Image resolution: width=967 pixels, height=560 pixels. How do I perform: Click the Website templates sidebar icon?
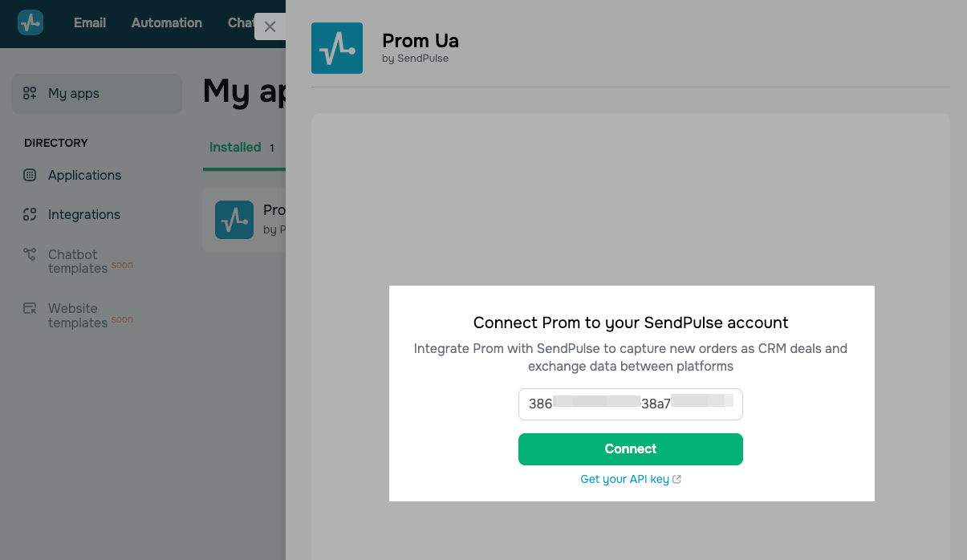coord(30,308)
